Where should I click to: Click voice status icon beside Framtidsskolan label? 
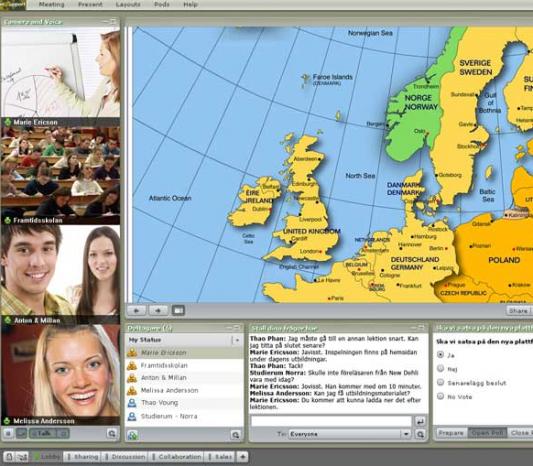(x=7, y=220)
